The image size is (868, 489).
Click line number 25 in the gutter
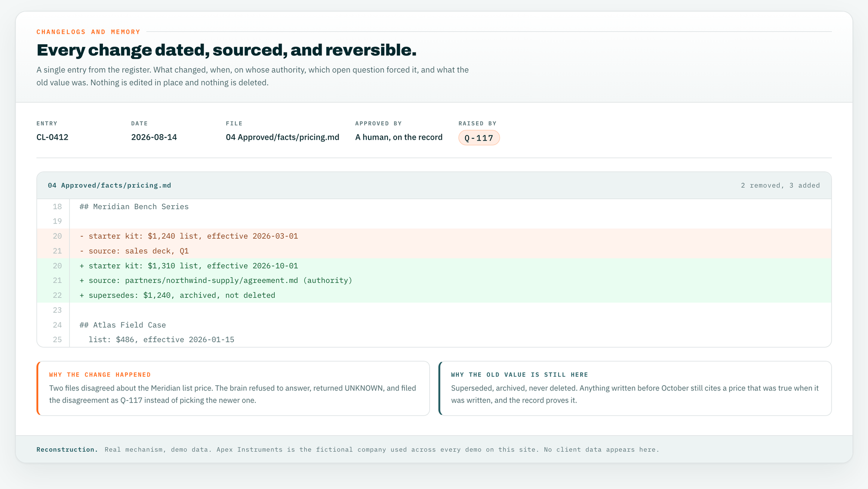57,340
